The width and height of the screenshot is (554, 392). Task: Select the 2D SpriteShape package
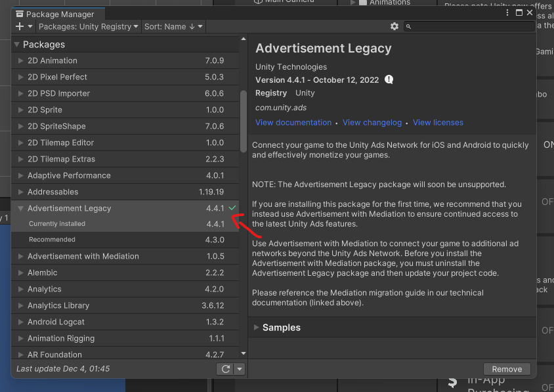pos(125,127)
